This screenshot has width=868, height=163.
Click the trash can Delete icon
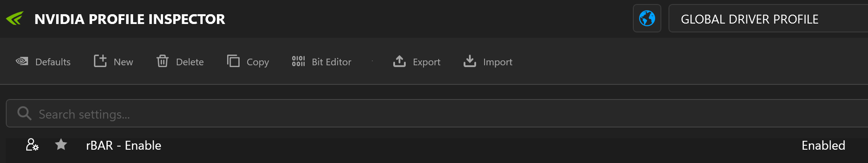click(x=163, y=61)
